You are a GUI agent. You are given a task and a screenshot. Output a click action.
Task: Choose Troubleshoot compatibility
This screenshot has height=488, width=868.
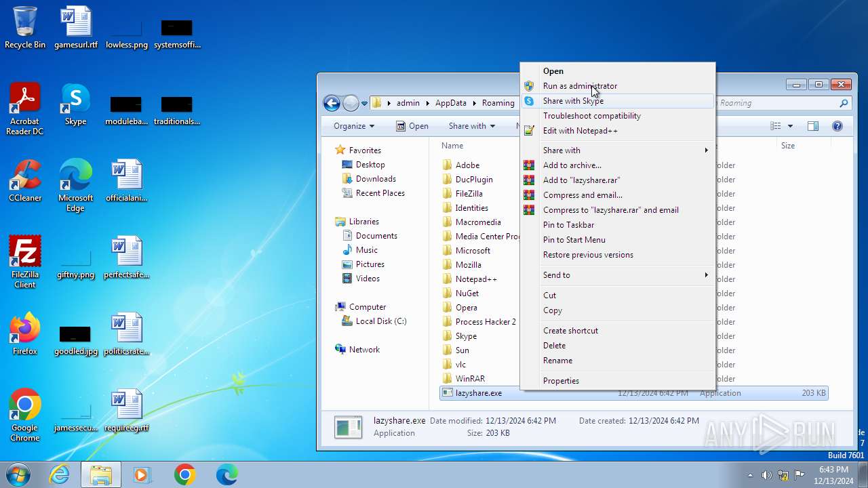[618, 115]
